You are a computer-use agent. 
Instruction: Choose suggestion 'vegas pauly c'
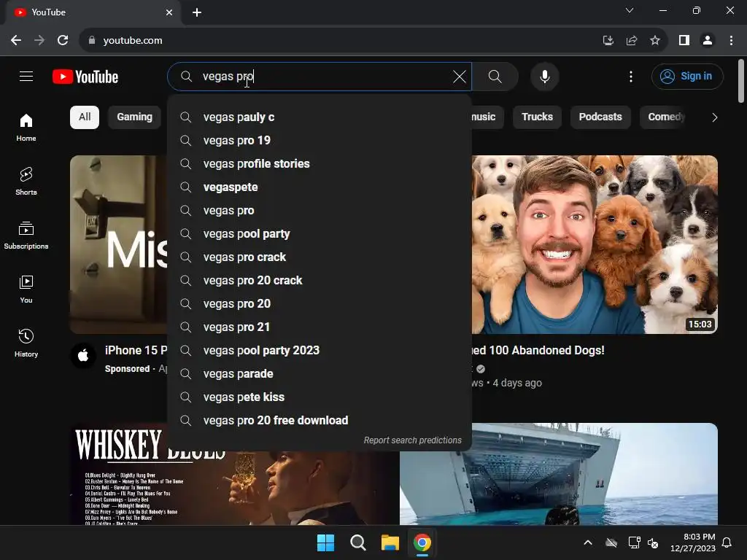click(x=320, y=117)
